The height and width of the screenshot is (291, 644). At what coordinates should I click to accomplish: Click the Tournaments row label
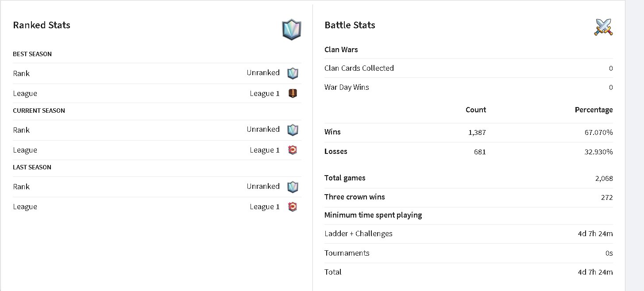347,253
